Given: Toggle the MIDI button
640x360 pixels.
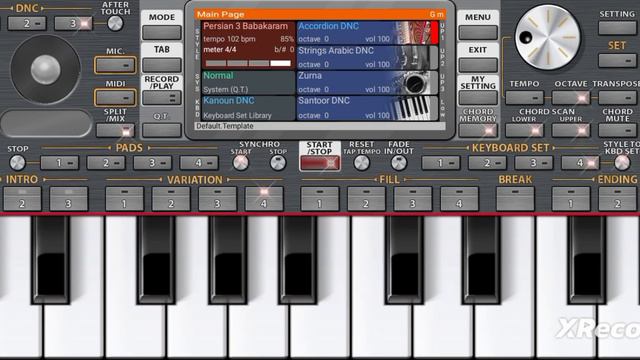Looking at the screenshot, I should pyautogui.click(x=115, y=98).
